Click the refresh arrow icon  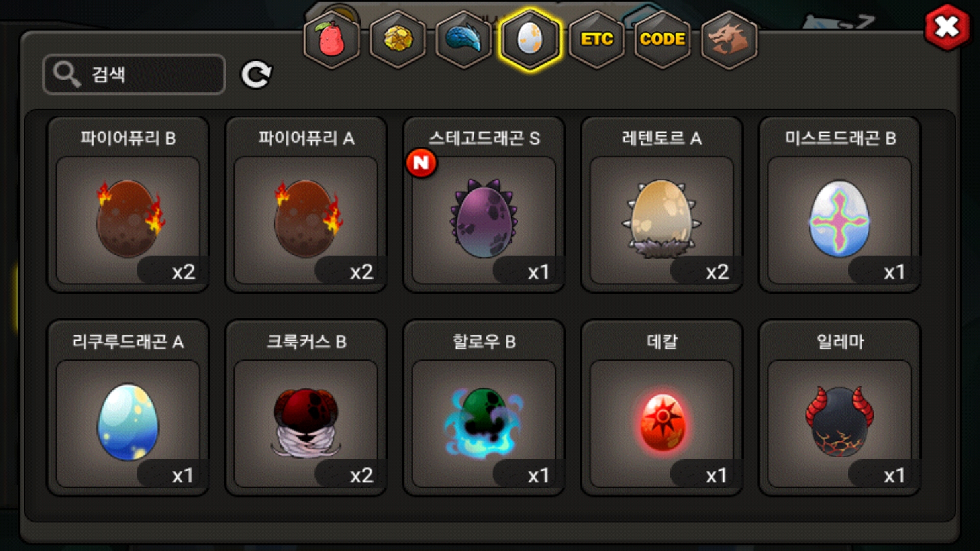[x=256, y=75]
